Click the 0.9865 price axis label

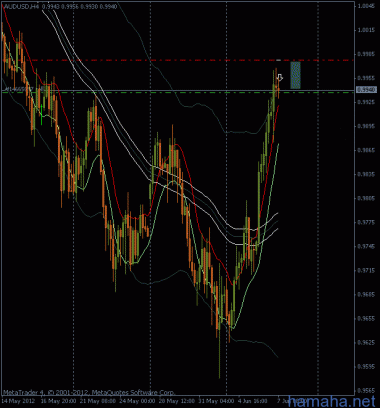point(366,150)
